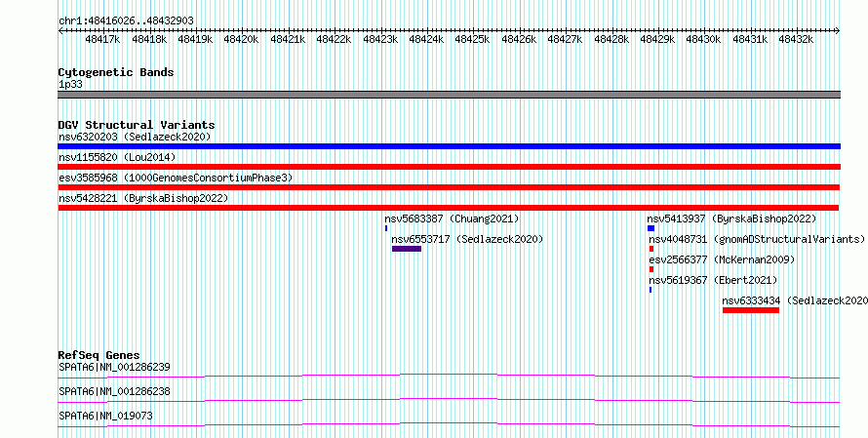
Task: Click the 48429k ruler position
Action: click(x=656, y=39)
